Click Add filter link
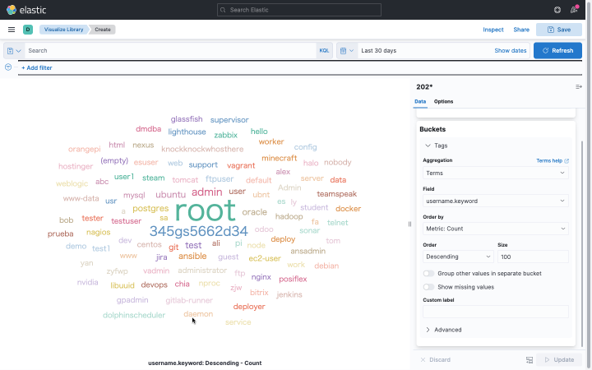Screen dimensions: 592x370 tap(37, 68)
